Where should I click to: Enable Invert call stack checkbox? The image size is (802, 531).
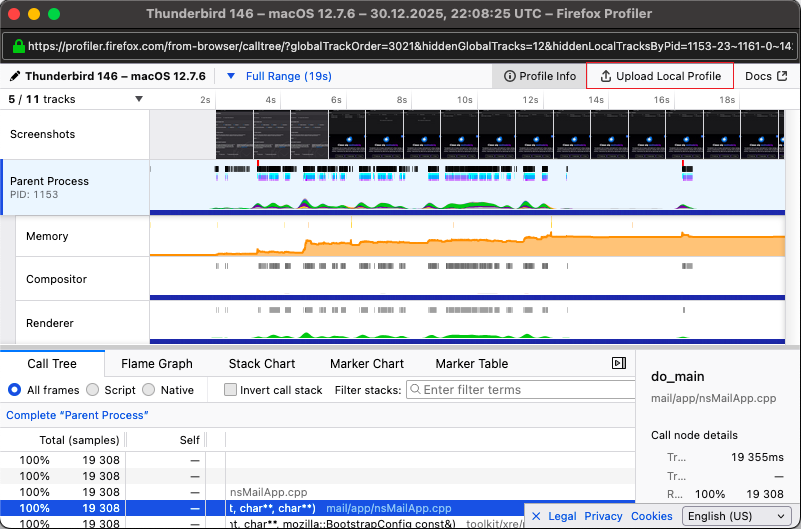coord(230,390)
